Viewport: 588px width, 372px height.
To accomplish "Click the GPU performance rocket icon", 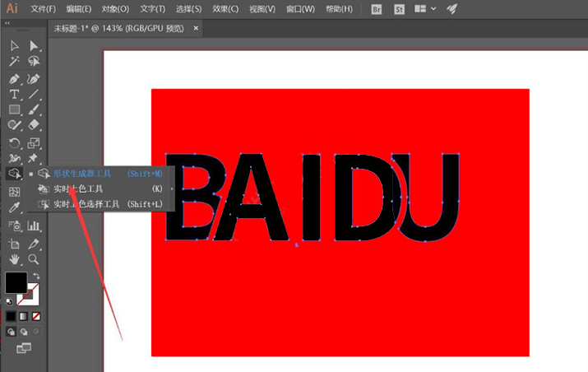I will click(451, 8).
